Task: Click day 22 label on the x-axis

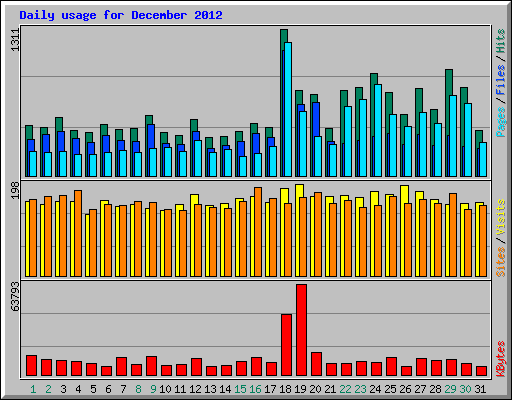Action: tap(345, 389)
